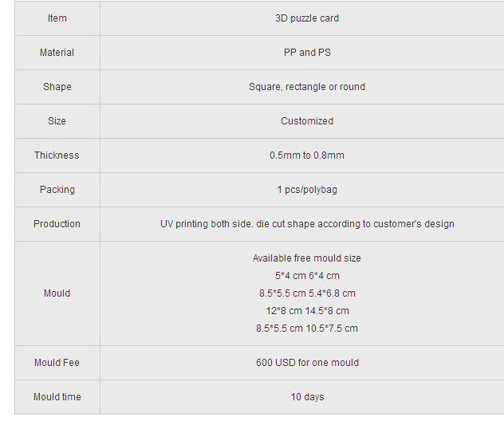Select the 3D puzzle card text
Image resolution: width=504 pixels, height=421 pixels.
coord(307,18)
